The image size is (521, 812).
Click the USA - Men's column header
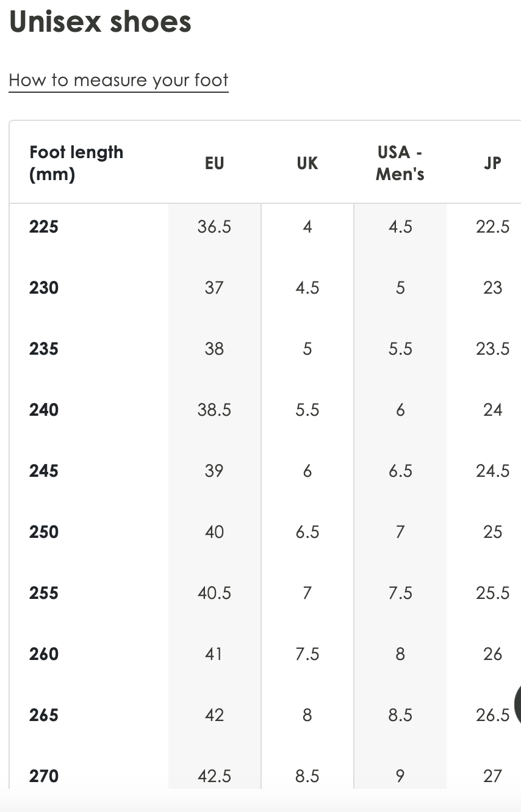pyautogui.click(x=400, y=163)
